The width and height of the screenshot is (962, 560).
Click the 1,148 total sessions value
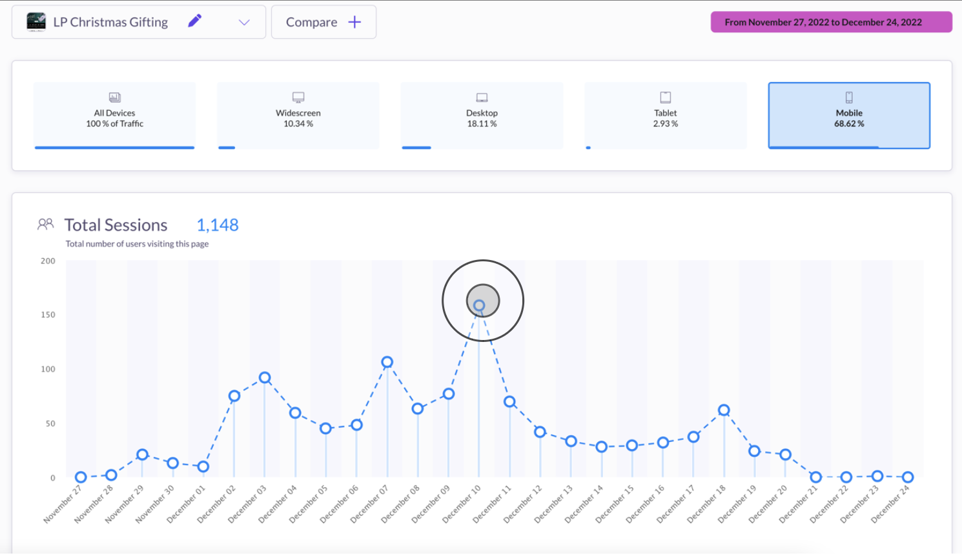(x=218, y=225)
